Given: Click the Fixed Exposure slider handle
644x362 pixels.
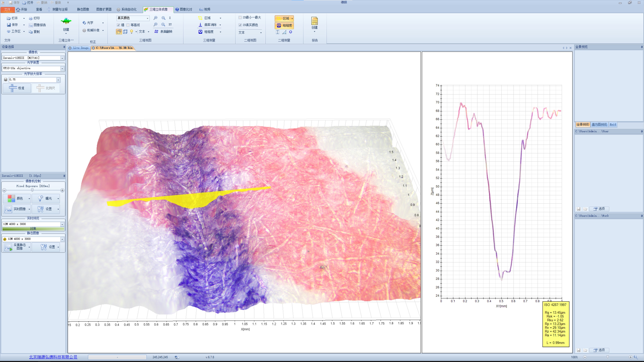Looking at the screenshot, I should [x=32, y=190].
